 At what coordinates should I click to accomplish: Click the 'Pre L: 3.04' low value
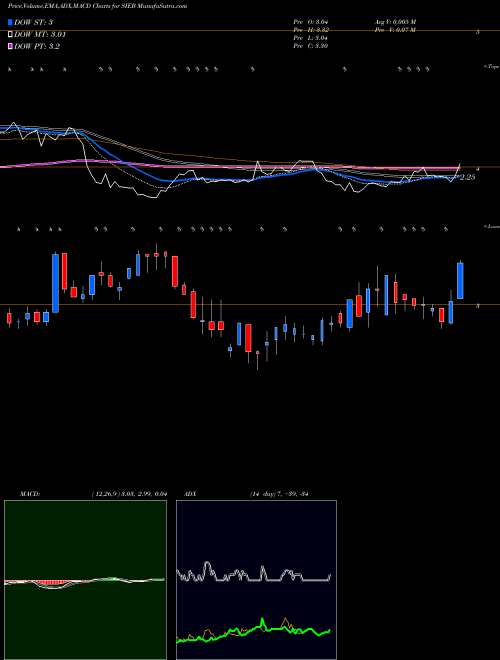311,37
